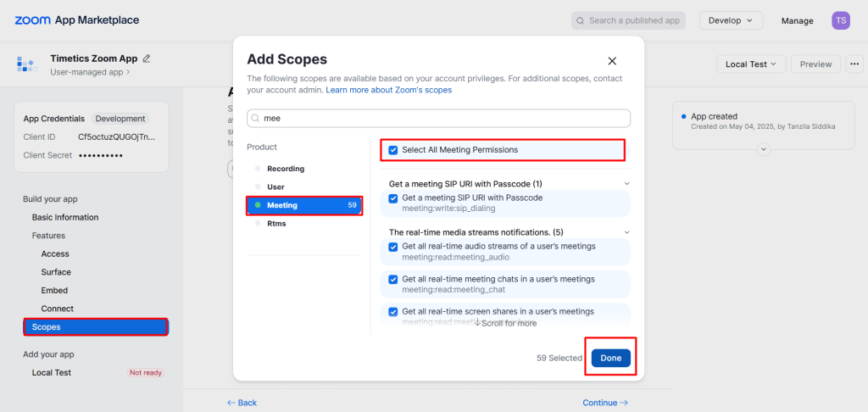Click the pencil edit icon beside Timetics Zoom App
Screen dimensions: 868x412
tap(146, 58)
